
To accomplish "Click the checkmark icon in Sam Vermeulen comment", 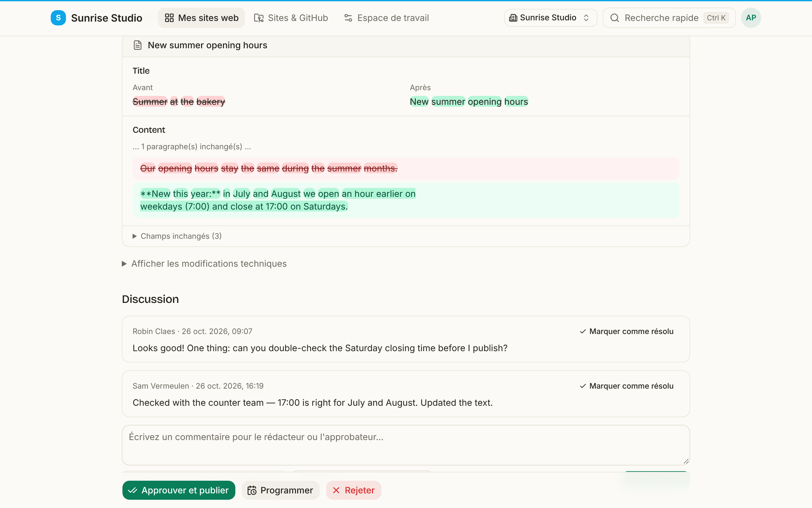I will point(583,386).
